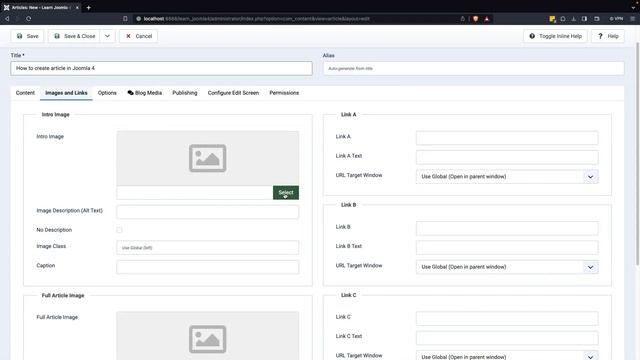Open the Help button
Viewport: 640px width, 360px height.
(608, 36)
